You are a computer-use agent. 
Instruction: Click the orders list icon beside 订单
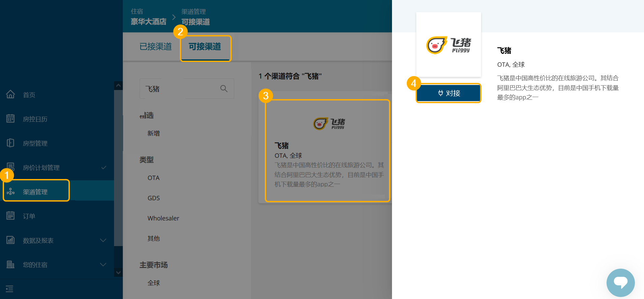[x=10, y=215]
